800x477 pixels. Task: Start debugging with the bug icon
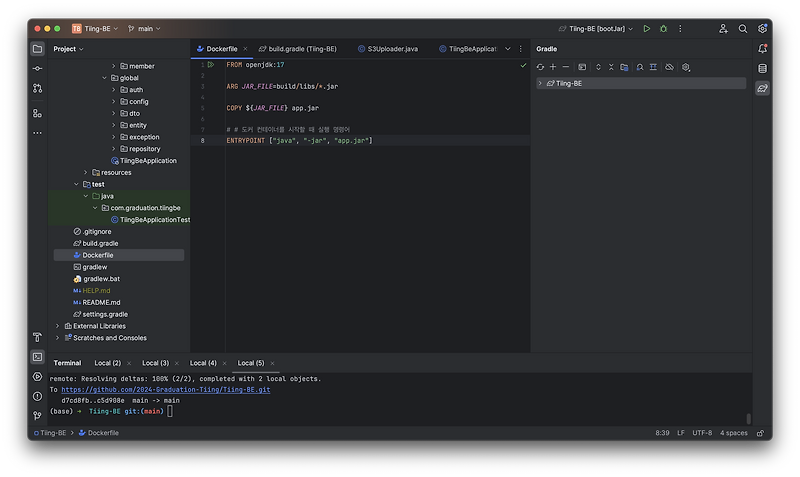[664, 29]
